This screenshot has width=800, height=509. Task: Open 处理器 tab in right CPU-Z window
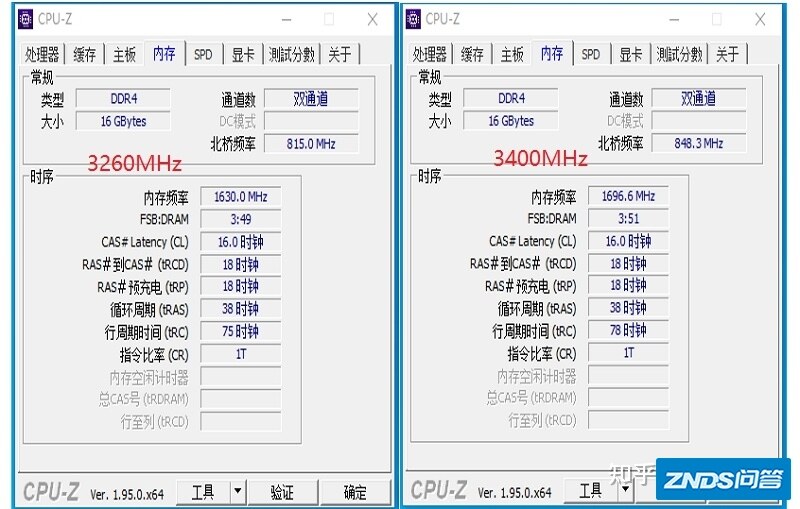(430, 54)
